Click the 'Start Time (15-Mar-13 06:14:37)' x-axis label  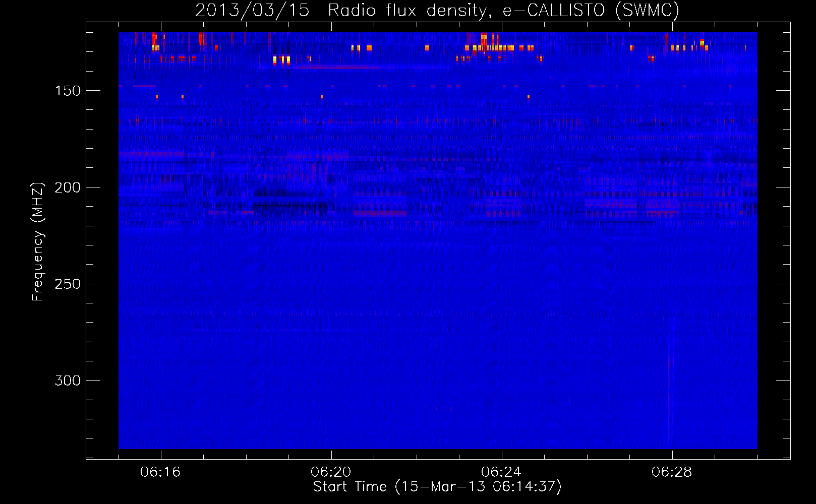click(437, 487)
